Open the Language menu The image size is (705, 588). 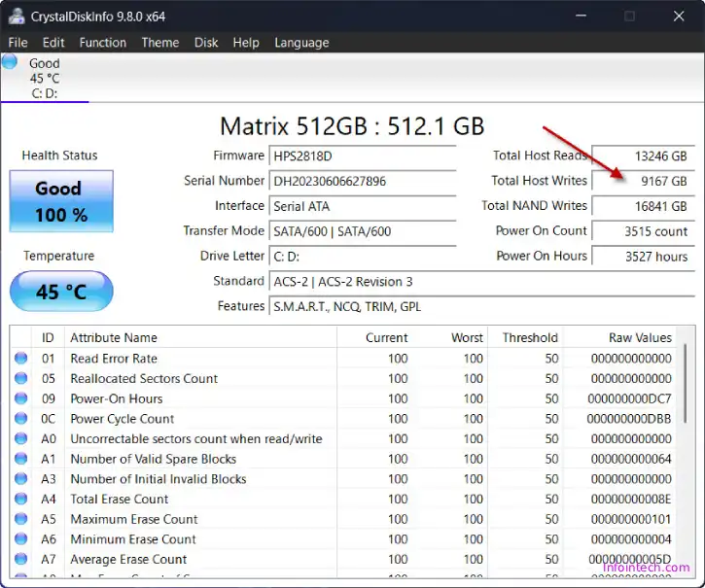click(x=301, y=43)
